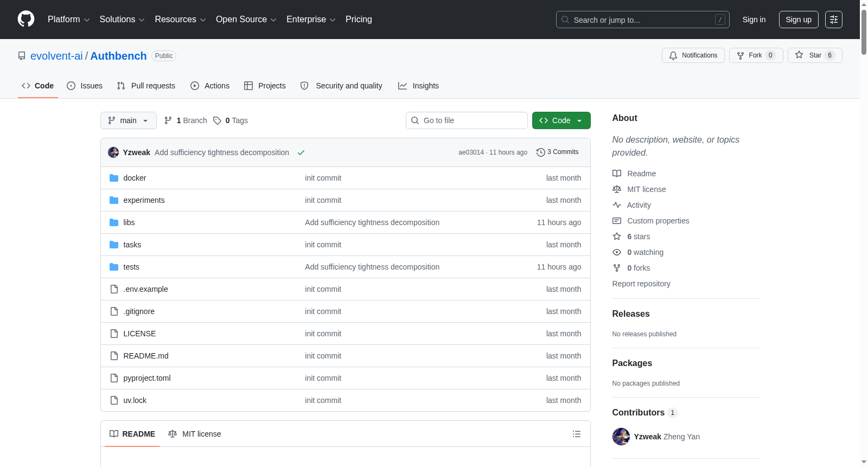Open the Authbench repository link
This screenshot has height=467, width=868.
(x=118, y=56)
